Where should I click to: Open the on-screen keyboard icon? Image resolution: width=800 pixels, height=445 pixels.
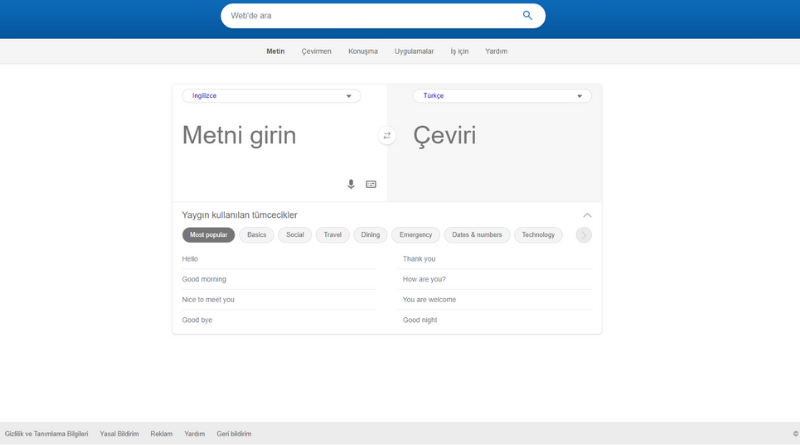[371, 184]
